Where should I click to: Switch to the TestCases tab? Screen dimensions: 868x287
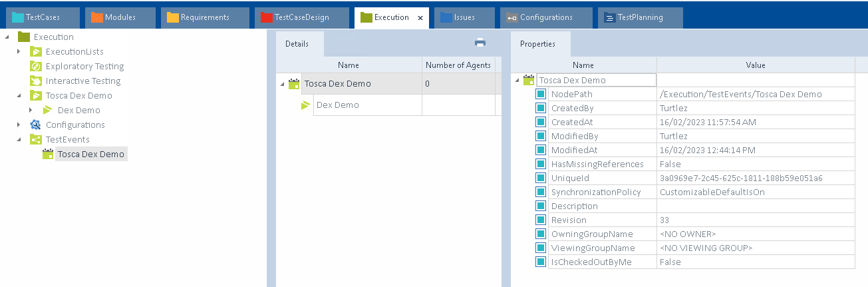[x=42, y=17]
